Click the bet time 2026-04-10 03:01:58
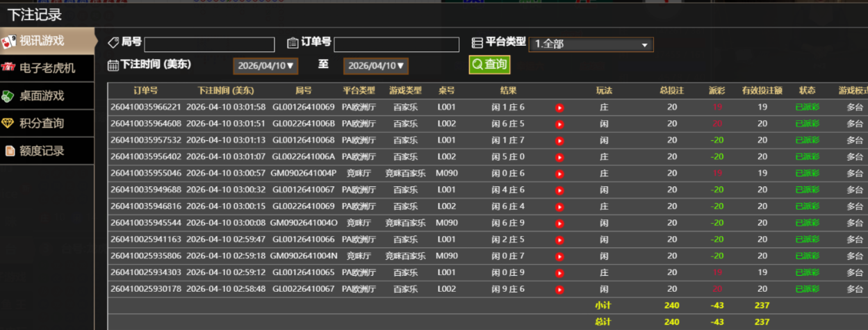The height and width of the screenshot is (330, 868). (226, 107)
